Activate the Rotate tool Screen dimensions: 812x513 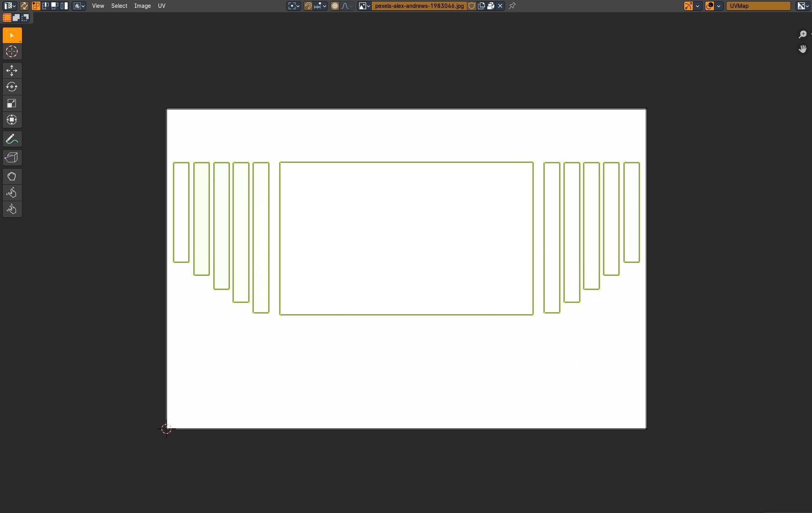12,87
